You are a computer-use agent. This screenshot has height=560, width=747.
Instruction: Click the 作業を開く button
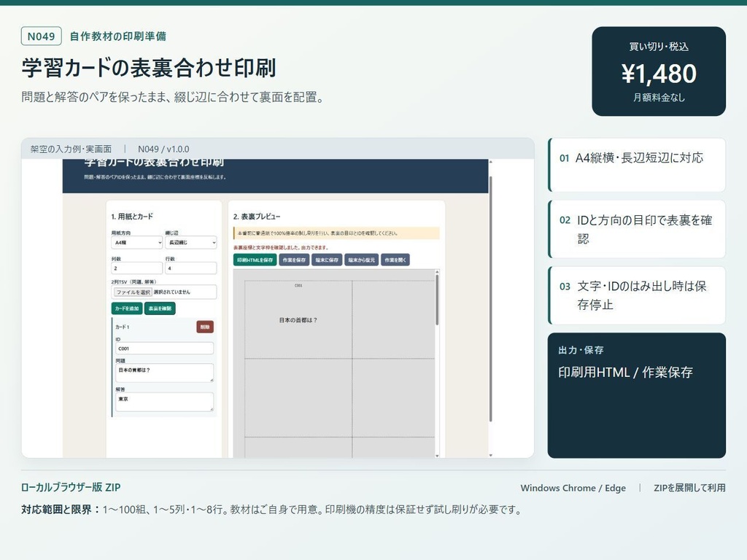395,260
